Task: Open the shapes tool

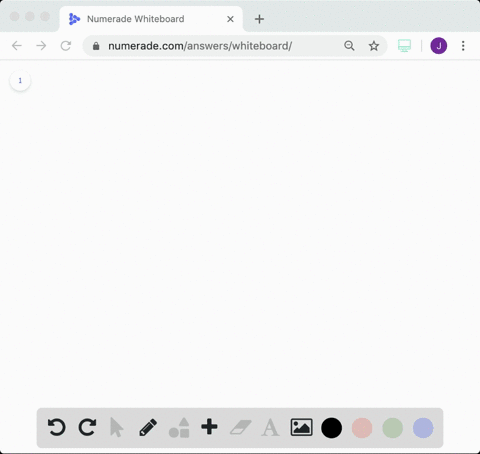Action: coord(179,428)
